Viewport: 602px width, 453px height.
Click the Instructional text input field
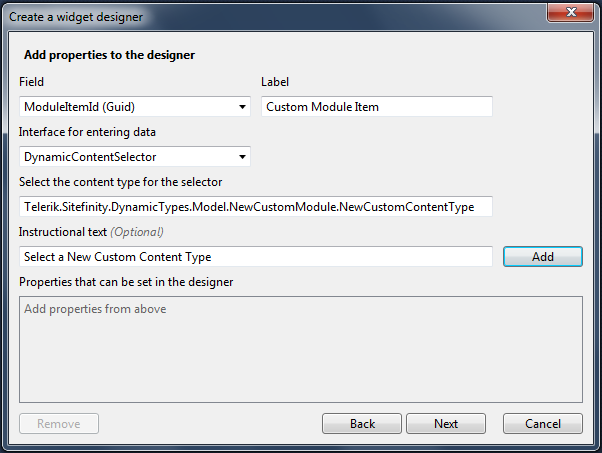(x=256, y=257)
